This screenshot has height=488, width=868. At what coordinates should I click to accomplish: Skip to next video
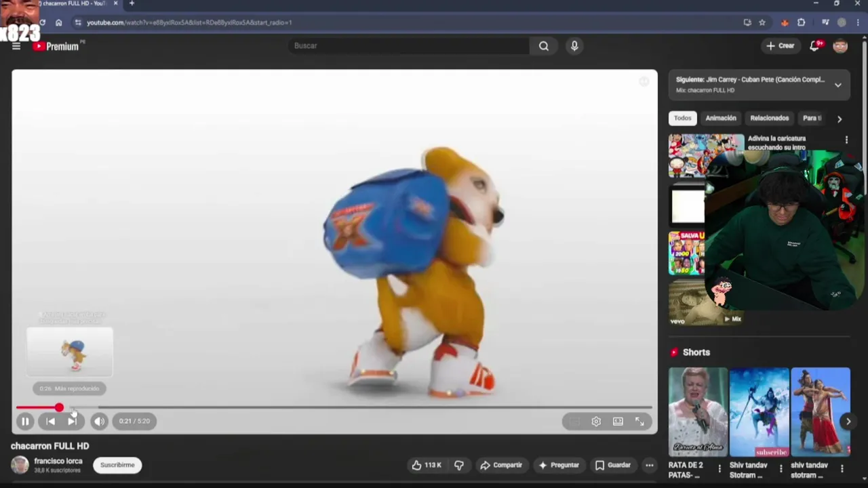[72, 421]
